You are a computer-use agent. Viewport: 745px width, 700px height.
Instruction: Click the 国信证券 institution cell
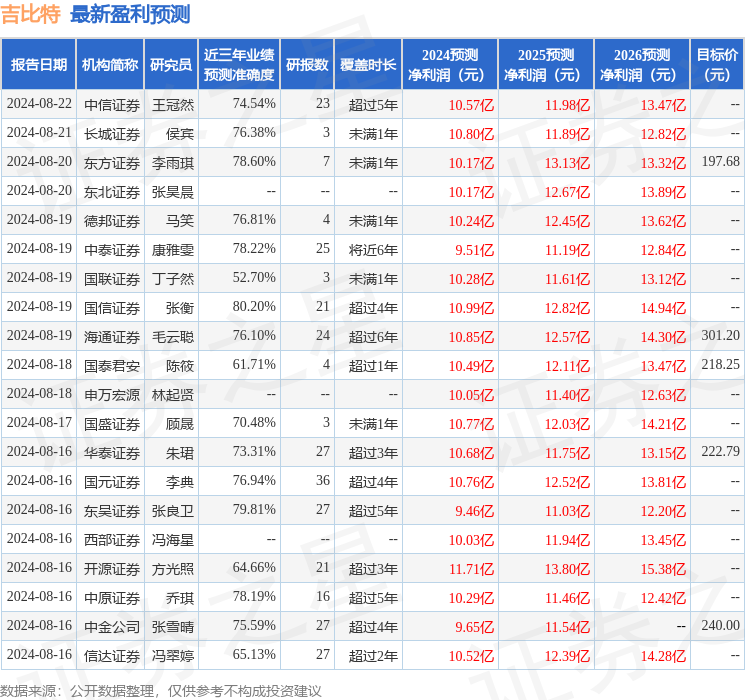[112, 308]
